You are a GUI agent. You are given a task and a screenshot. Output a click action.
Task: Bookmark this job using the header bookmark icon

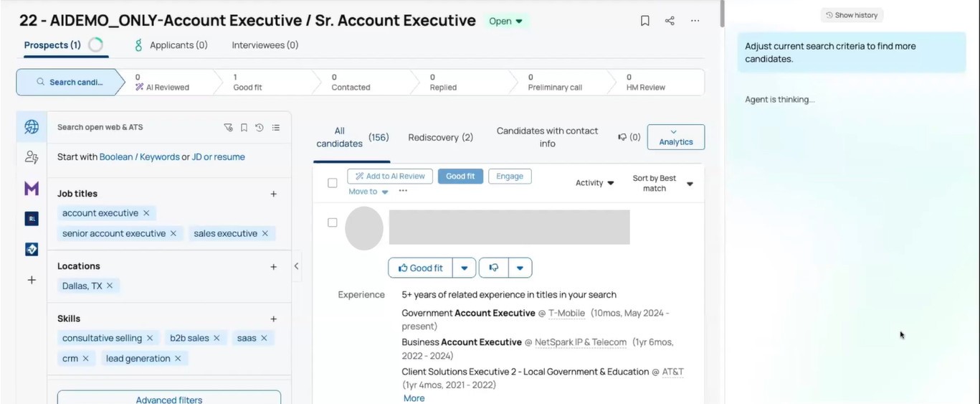click(644, 21)
